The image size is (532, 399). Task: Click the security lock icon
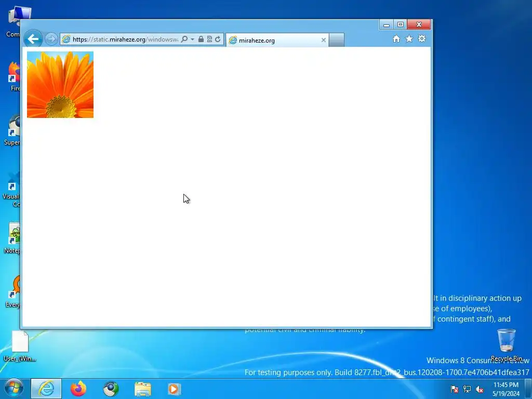[x=201, y=39]
